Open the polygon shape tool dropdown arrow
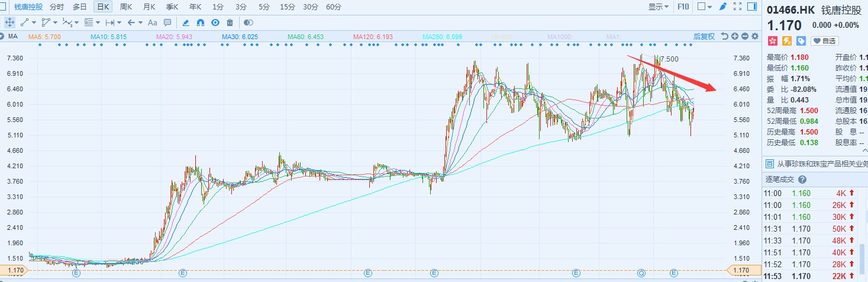868x282 pixels. pos(55,23)
